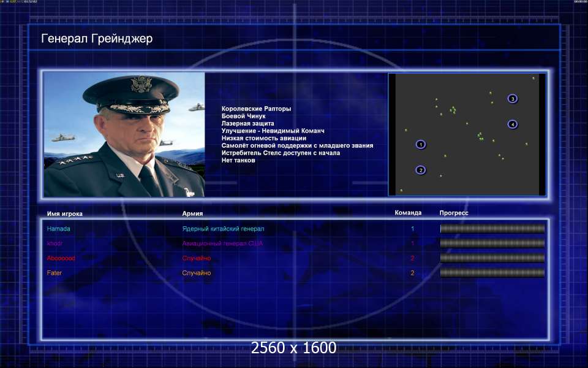Click 'Улучшение - Невидимый Команч' line
The height and width of the screenshot is (368, 588).
click(x=273, y=131)
